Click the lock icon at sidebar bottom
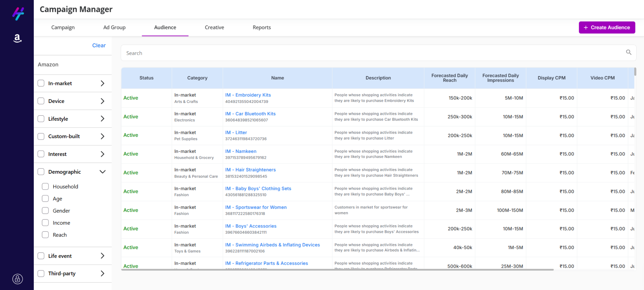The image size is (644, 290). click(x=18, y=279)
